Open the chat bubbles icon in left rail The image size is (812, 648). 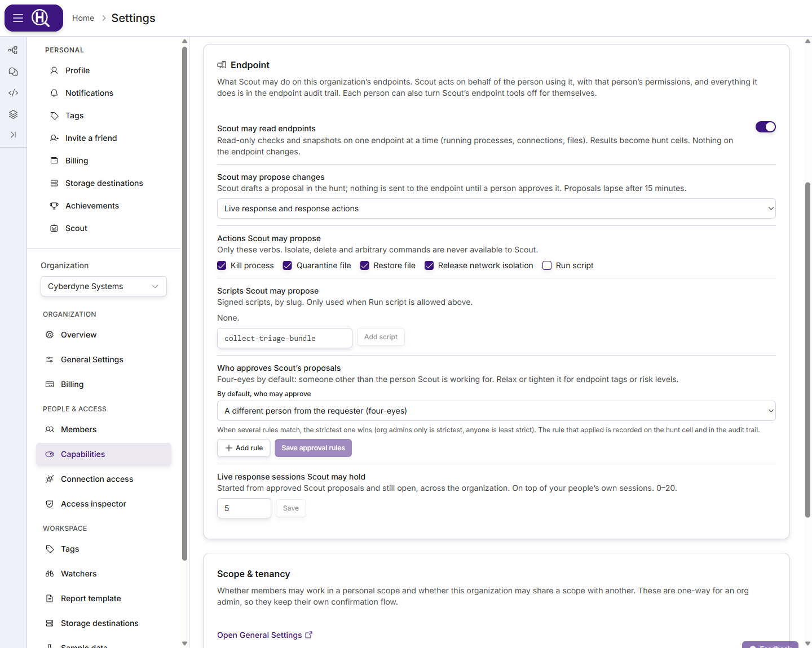(13, 72)
